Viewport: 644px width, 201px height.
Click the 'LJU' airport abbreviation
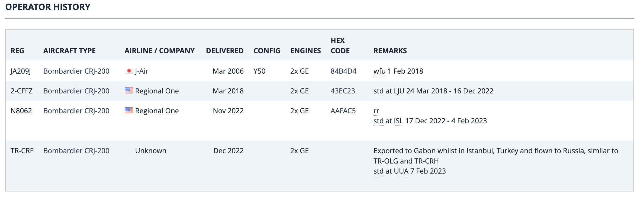(399, 91)
